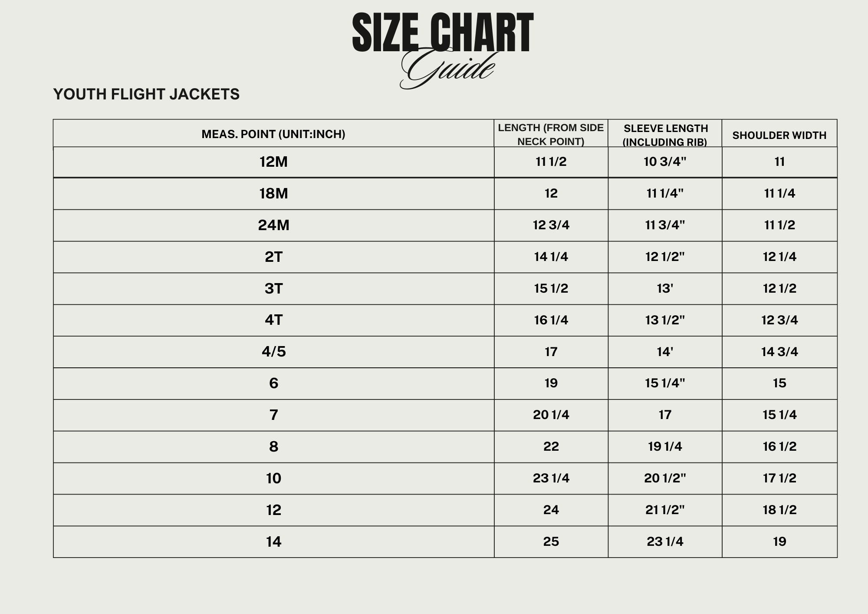
Task: Select the 12M size row label
Action: [273, 162]
